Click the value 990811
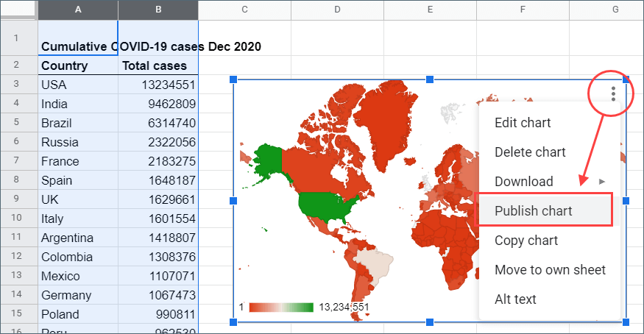The image size is (644, 334). pos(158,314)
